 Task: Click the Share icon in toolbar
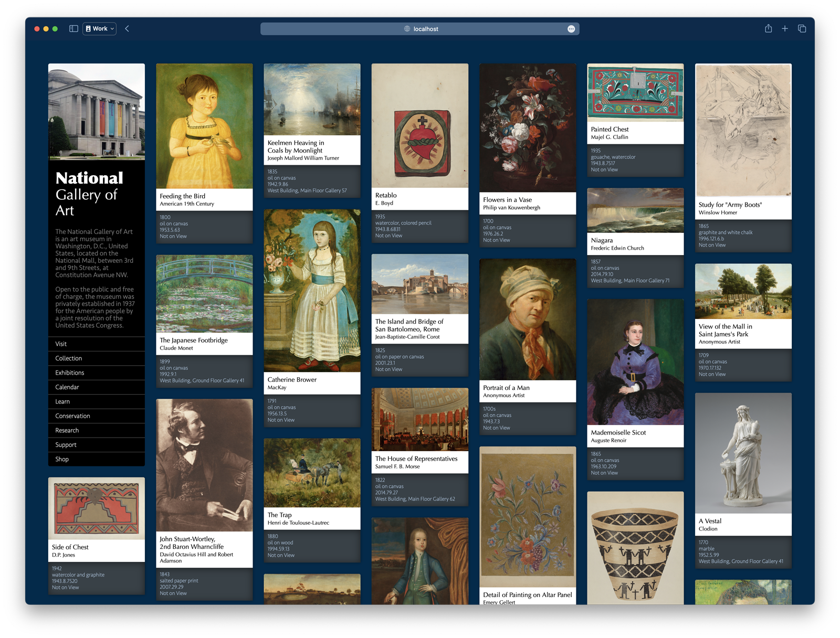click(x=768, y=29)
